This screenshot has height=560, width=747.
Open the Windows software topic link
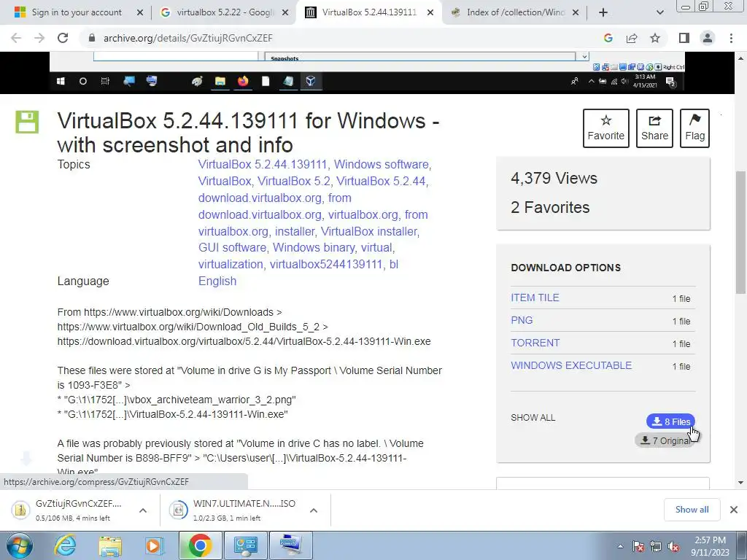click(x=381, y=164)
